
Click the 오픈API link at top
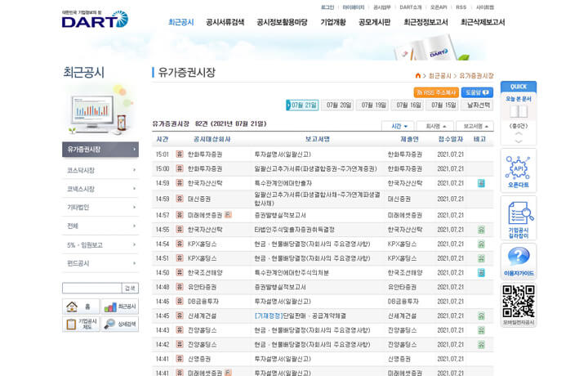click(x=439, y=7)
